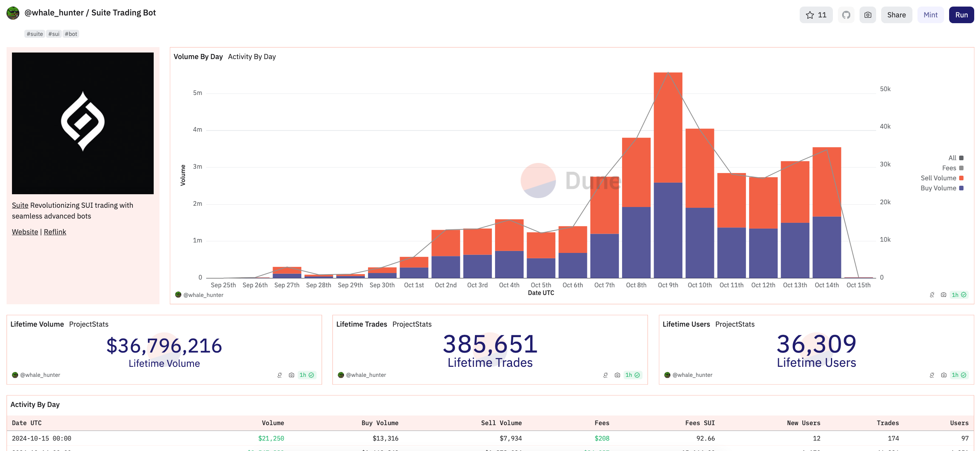Toggle the Sell Volume series in the legend
The width and height of the screenshot is (980, 451).
tap(942, 178)
